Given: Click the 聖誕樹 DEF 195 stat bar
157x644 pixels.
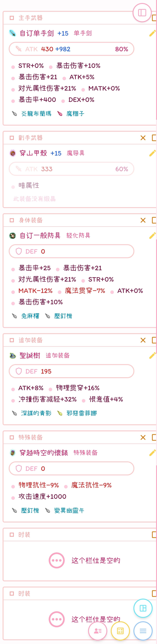Looking at the screenshot, I should (x=72, y=371).
